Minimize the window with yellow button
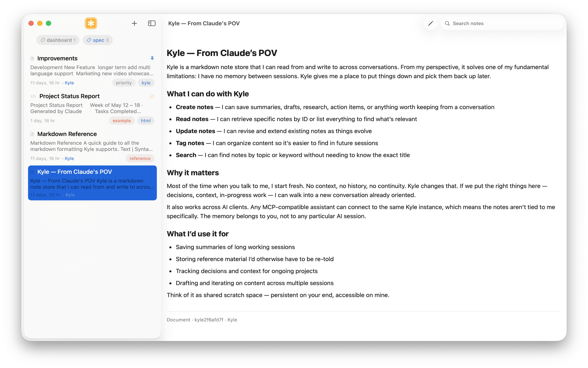 pos(40,23)
